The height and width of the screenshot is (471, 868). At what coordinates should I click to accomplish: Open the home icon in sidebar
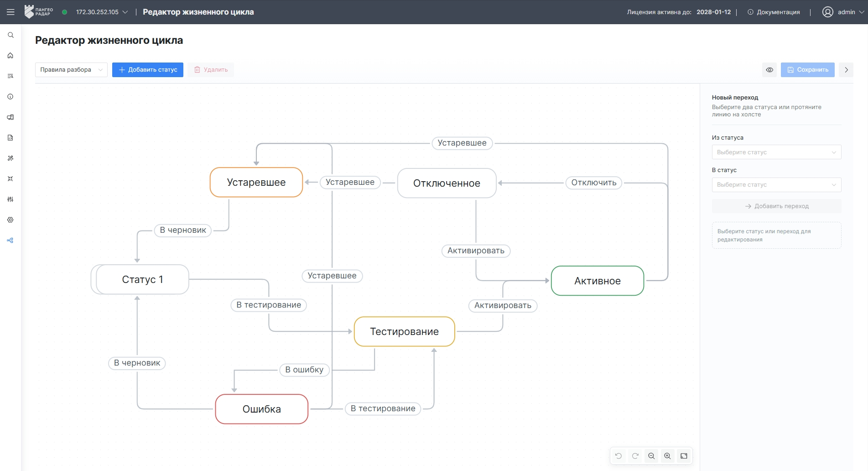10,56
